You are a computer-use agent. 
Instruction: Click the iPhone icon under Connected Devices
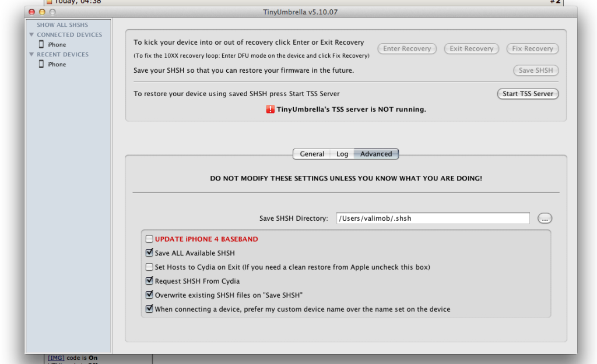(x=41, y=44)
